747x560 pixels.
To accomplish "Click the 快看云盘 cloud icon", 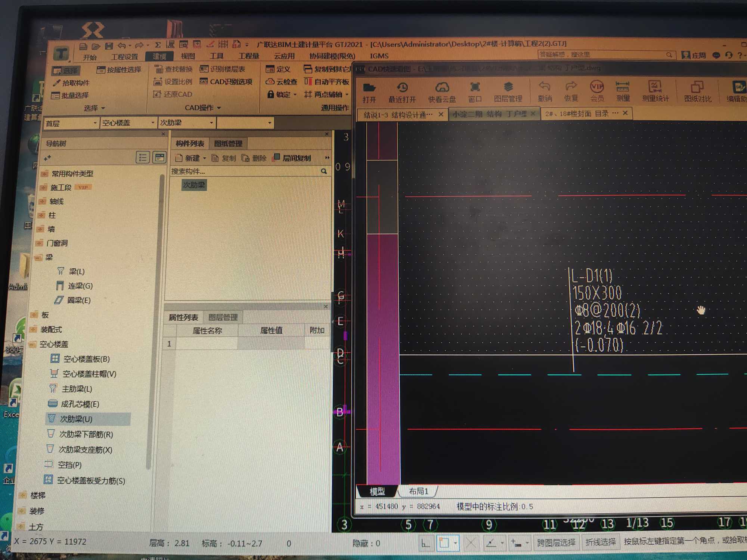I will tap(442, 92).
